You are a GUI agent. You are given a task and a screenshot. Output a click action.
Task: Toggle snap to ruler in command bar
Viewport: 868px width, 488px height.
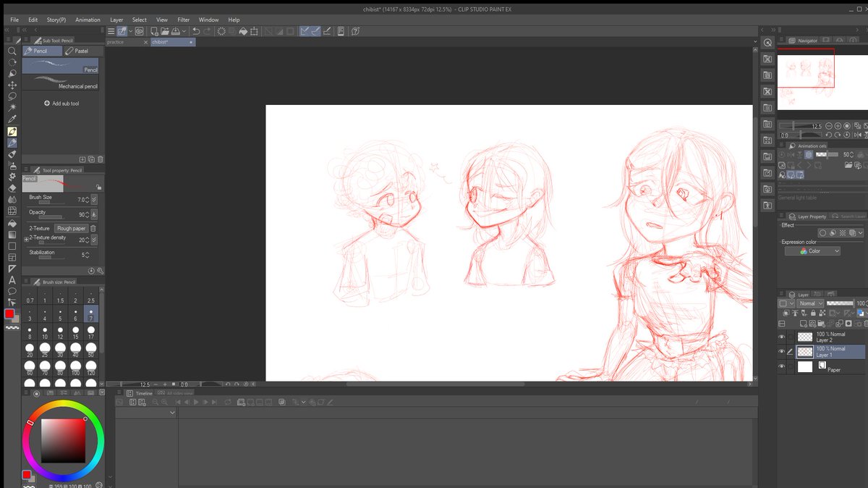pos(305,31)
